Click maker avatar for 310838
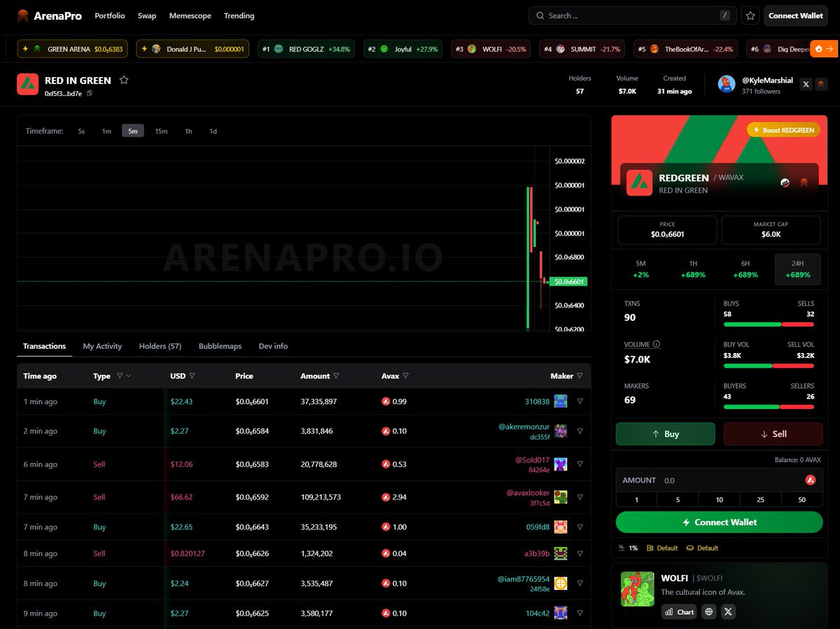This screenshot has height=629, width=840. point(560,401)
